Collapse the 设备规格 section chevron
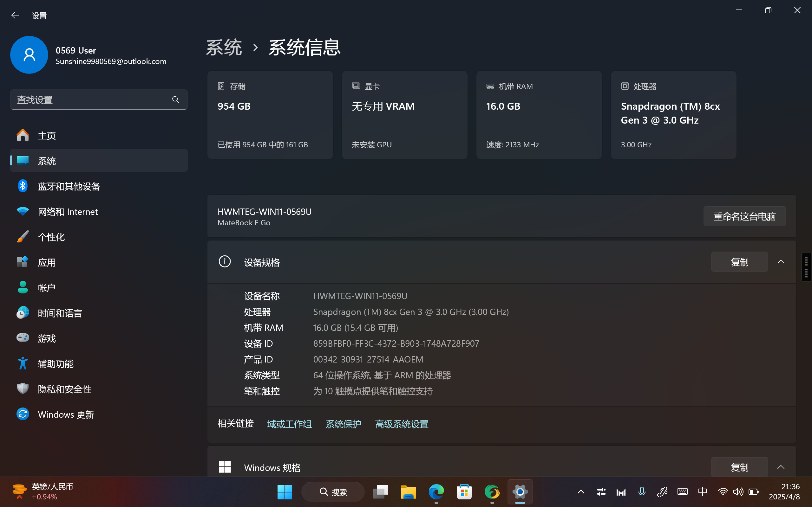The image size is (812, 507). (x=781, y=262)
